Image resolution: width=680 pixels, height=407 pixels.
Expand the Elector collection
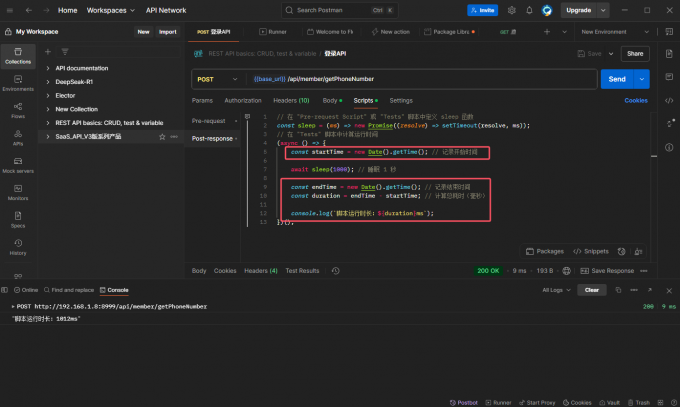tap(48, 95)
